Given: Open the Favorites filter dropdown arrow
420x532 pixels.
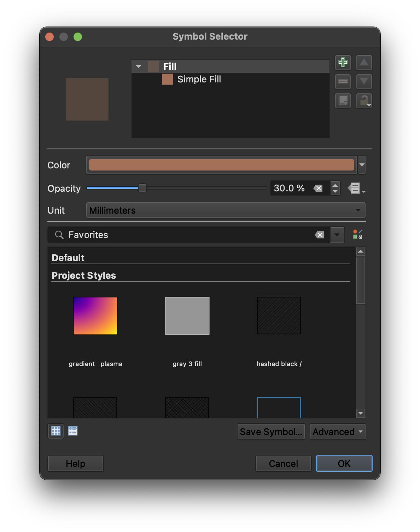Looking at the screenshot, I should [337, 235].
